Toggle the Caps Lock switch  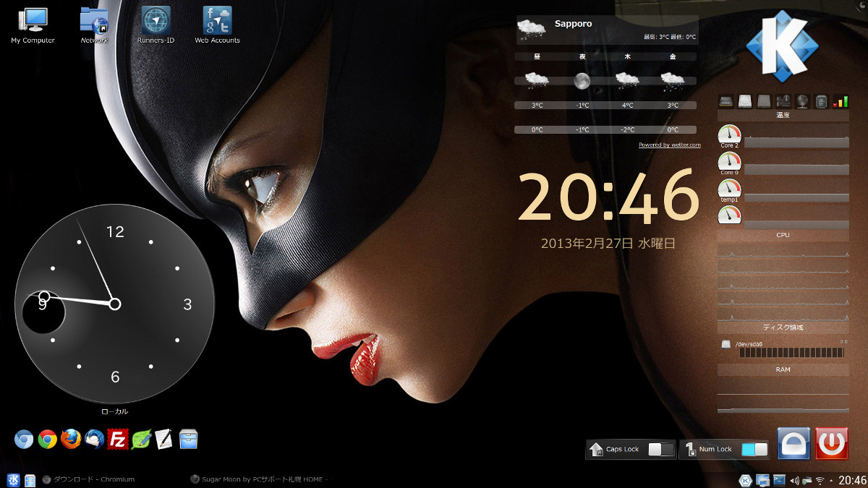pos(661,450)
